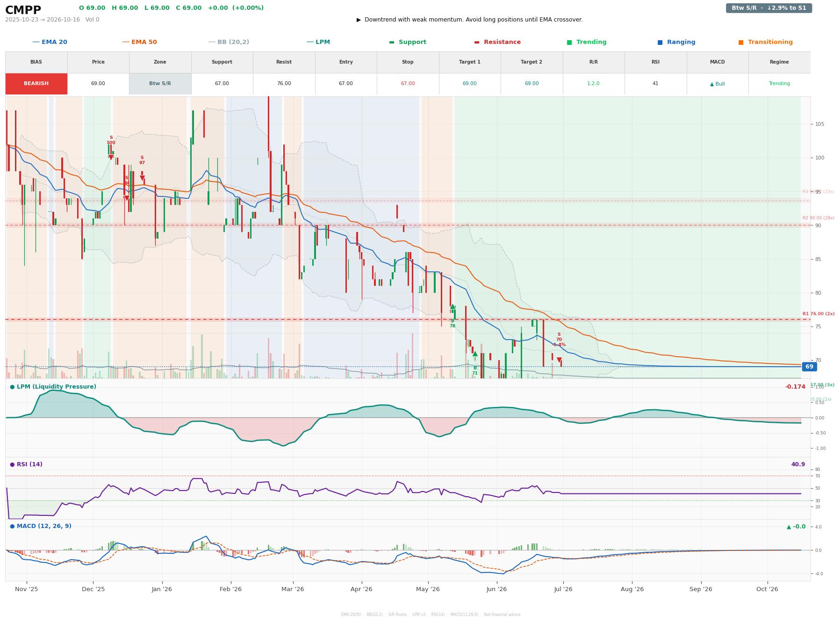Click the blue 69 current price tag
The height and width of the screenshot is (622, 840).
click(x=809, y=367)
